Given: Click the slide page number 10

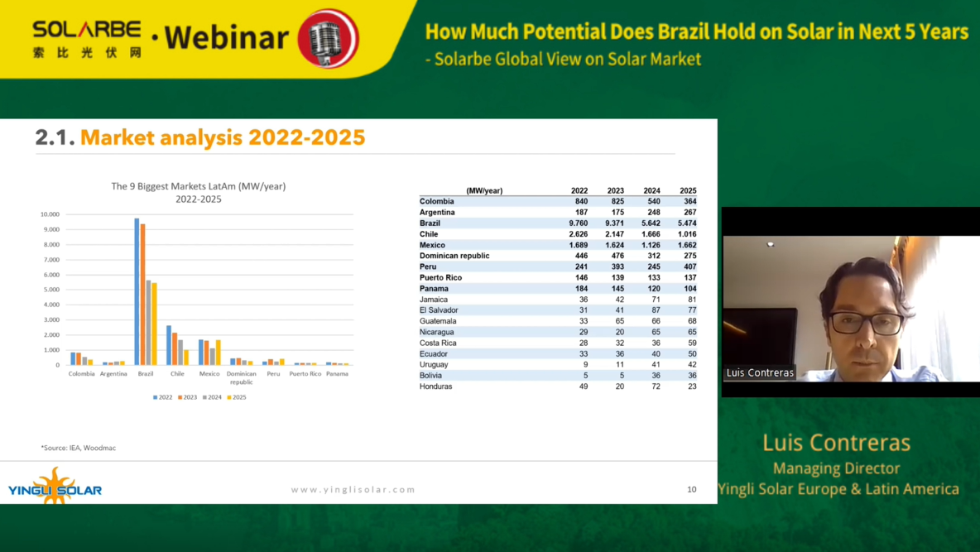Looking at the screenshot, I should [692, 489].
